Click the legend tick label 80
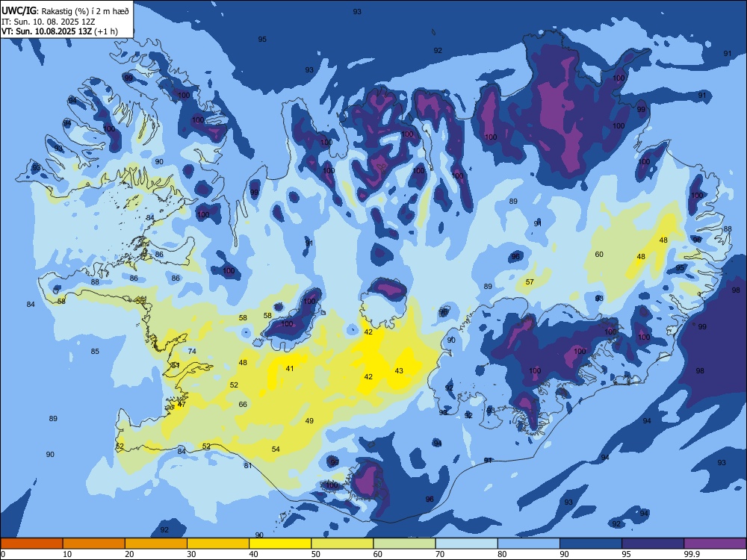 click(x=502, y=554)
